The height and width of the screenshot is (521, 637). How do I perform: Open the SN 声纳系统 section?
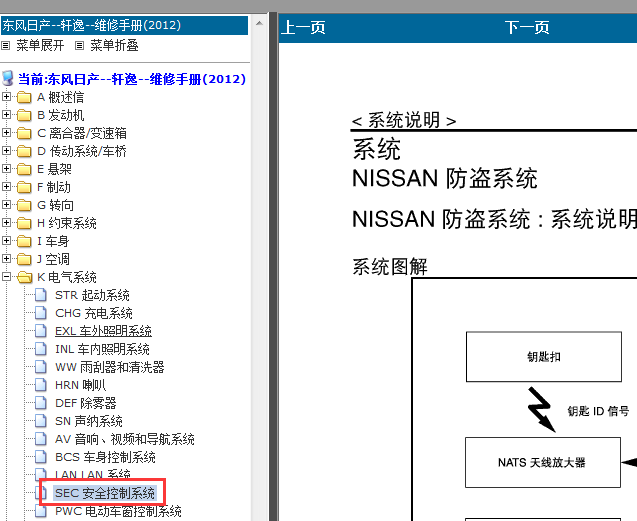click(x=89, y=421)
